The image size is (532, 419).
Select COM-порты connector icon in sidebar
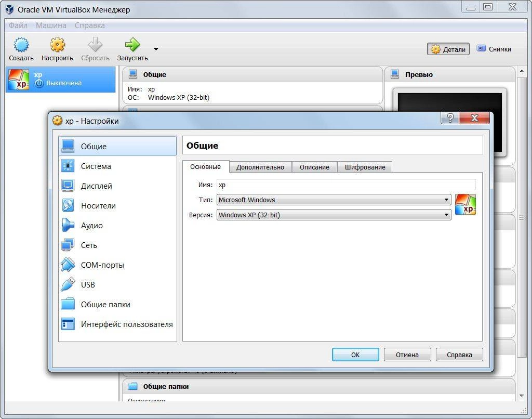pyautogui.click(x=68, y=265)
